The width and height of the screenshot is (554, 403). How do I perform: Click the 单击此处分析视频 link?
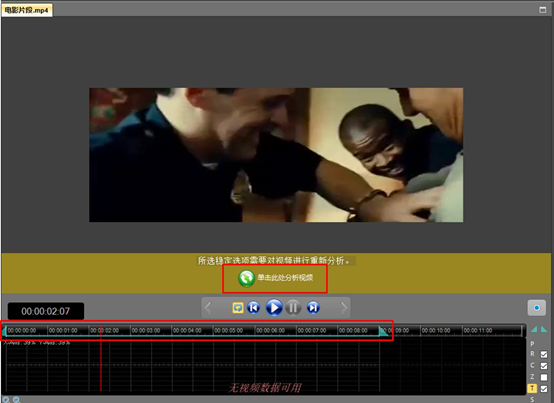point(285,278)
